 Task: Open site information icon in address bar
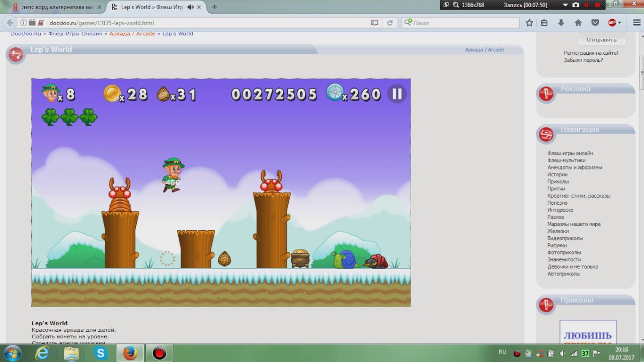pos(23,23)
